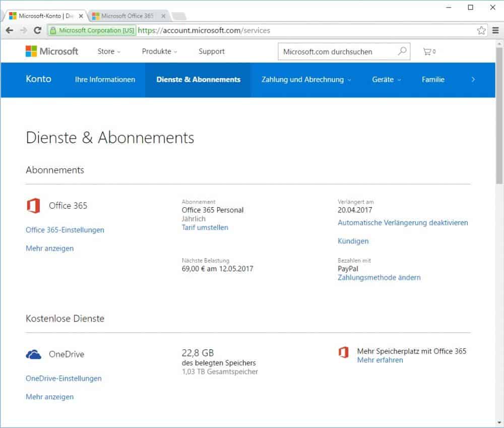
Task: Click Automatische Verlängerung deaktivieren
Action: point(403,222)
